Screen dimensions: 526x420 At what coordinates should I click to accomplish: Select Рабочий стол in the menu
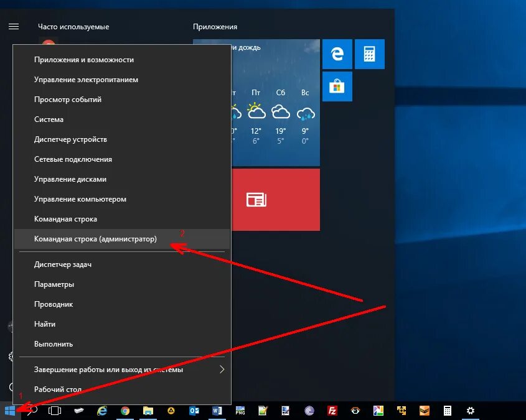point(122,390)
